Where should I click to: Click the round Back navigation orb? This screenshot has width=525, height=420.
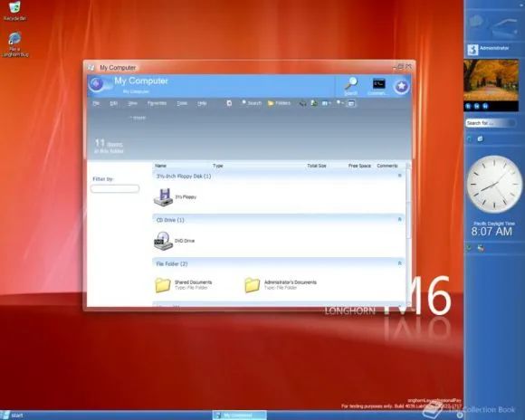(x=97, y=84)
